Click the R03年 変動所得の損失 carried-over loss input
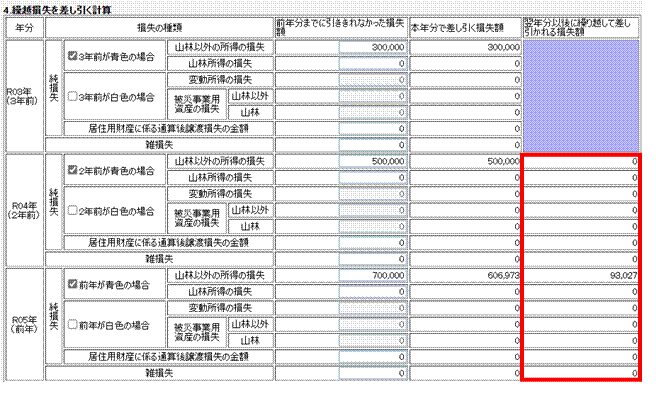Screen dimensions: 656x394 pos(373,80)
